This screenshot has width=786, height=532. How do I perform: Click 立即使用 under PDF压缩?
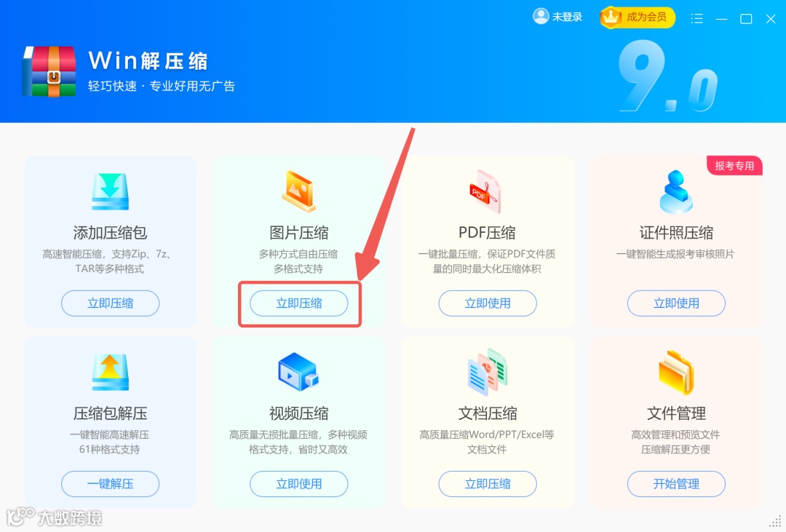coord(487,303)
